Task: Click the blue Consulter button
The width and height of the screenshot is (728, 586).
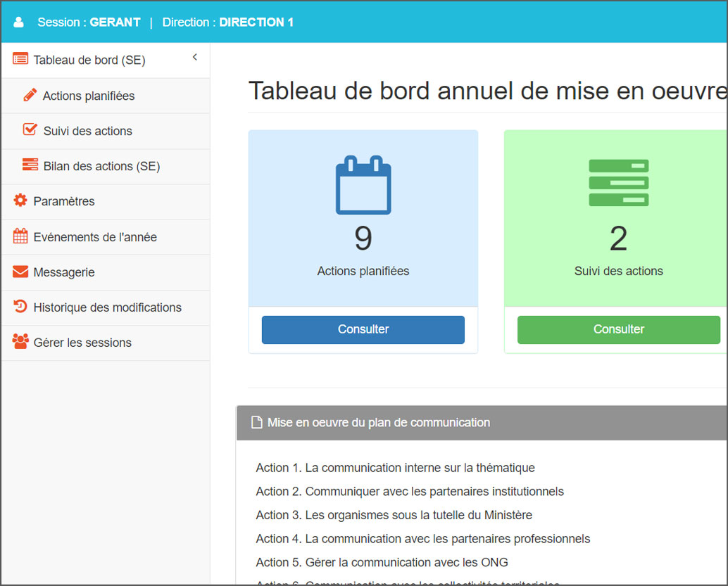Action: [x=363, y=329]
